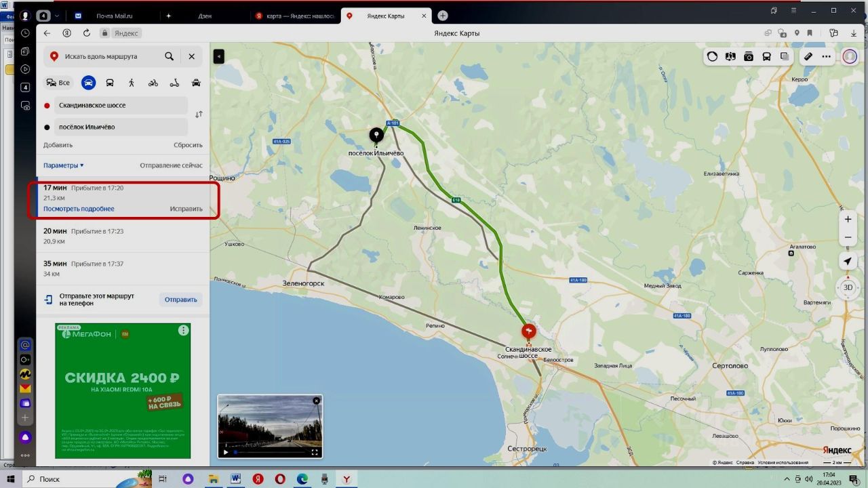
Task: Select the pedestrian walking route mode
Action: click(132, 83)
